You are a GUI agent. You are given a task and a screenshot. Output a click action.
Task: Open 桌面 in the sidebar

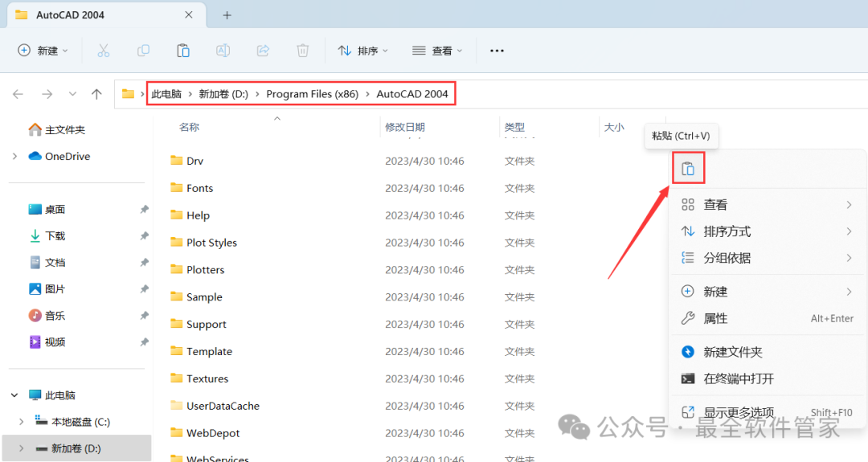coord(47,210)
